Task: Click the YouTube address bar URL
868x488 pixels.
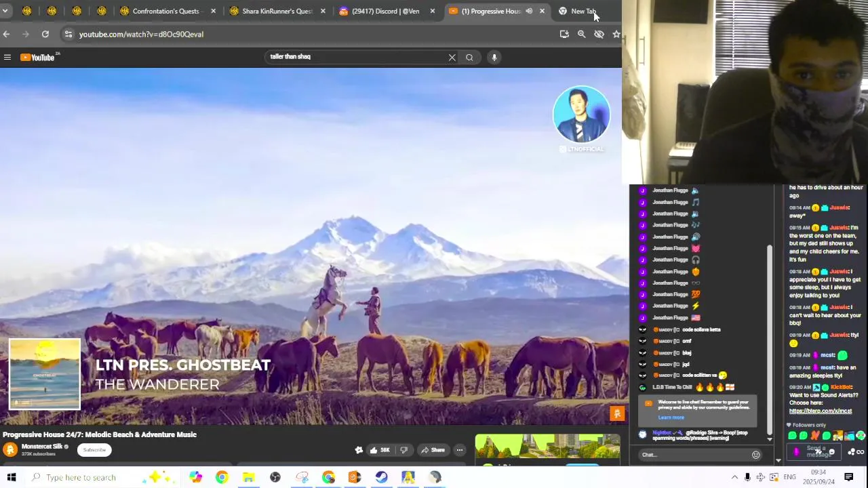Action: [x=141, y=34]
